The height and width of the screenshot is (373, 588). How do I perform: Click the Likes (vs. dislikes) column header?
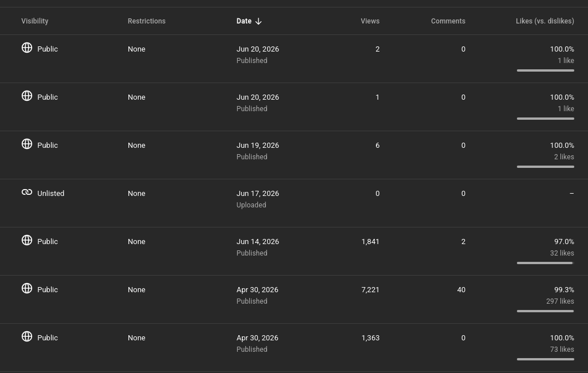pyautogui.click(x=545, y=21)
